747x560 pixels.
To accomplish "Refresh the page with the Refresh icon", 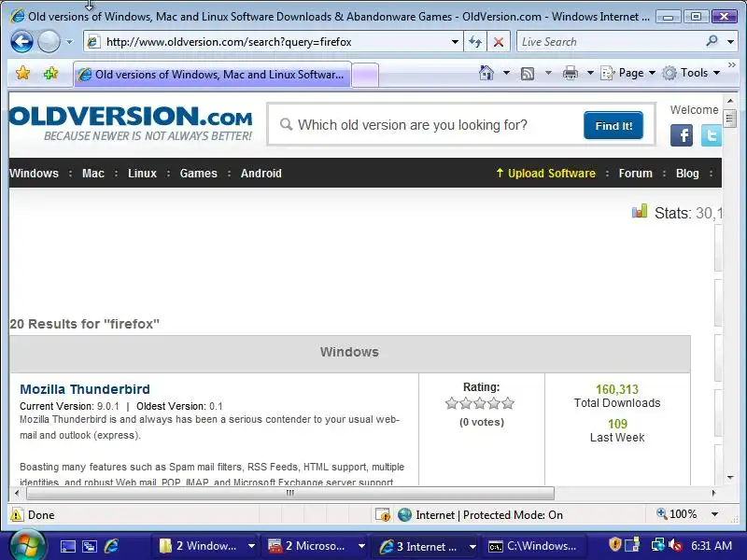I will click(475, 42).
